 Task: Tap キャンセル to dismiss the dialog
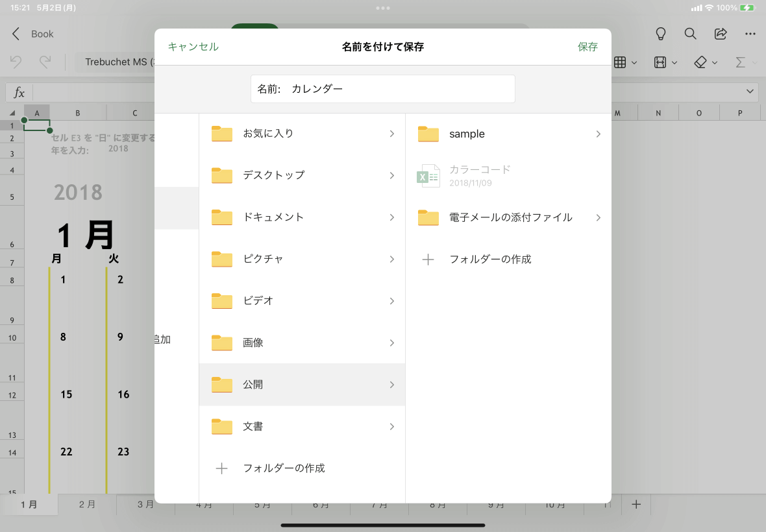click(x=193, y=47)
